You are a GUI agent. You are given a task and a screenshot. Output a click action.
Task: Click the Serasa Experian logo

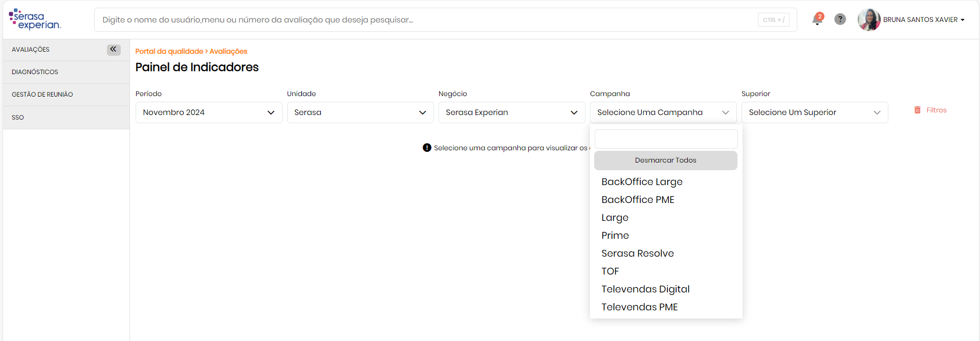pyautogui.click(x=35, y=19)
